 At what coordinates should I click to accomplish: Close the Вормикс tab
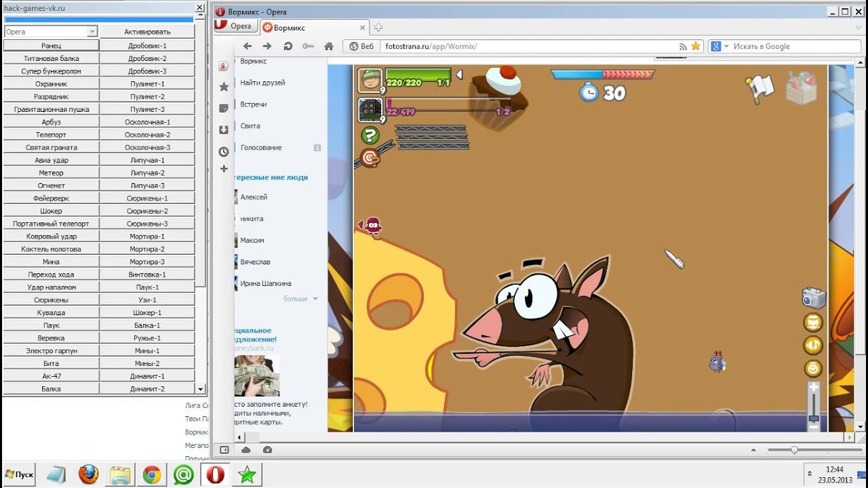click(362, 28)
